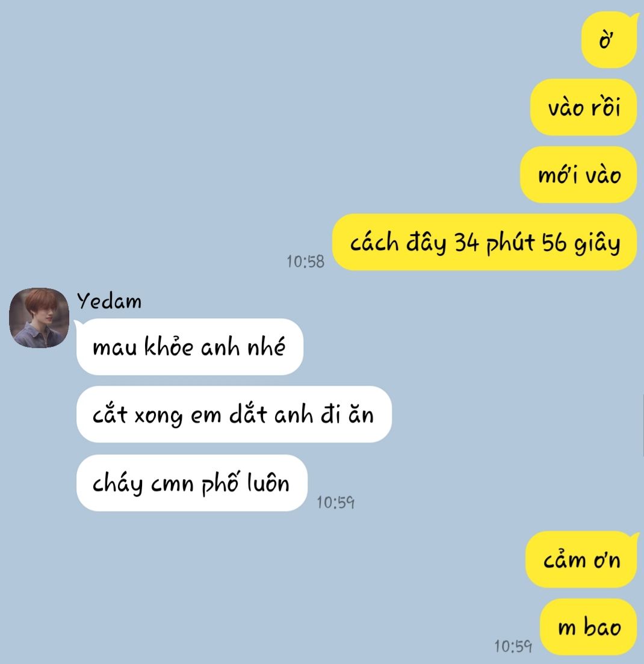Tap the yellow 'vào rồi' bubble

pyautogui.click(x=583, y=107)
